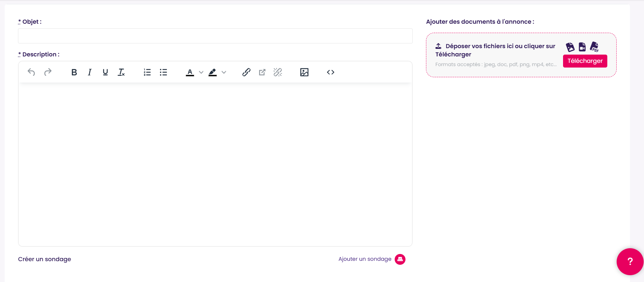Image resolution: width=644 pixels, height=282 pixels.
Task: Apply the text color A button
Action: coord(190,72)
